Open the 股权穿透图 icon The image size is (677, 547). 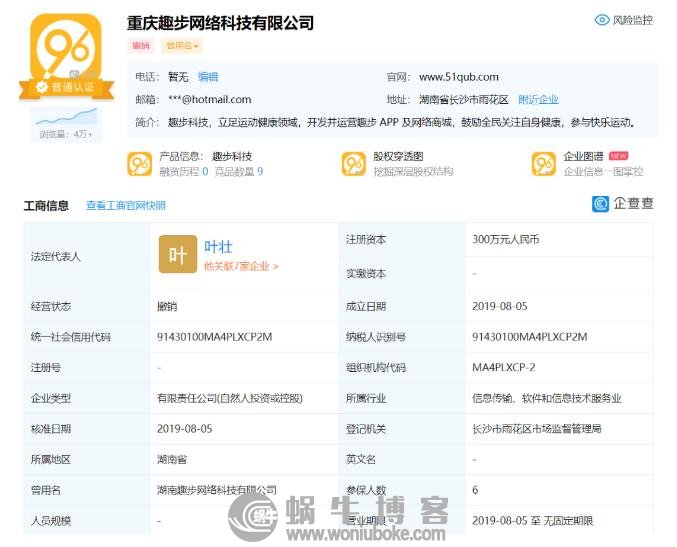point(354,164)
